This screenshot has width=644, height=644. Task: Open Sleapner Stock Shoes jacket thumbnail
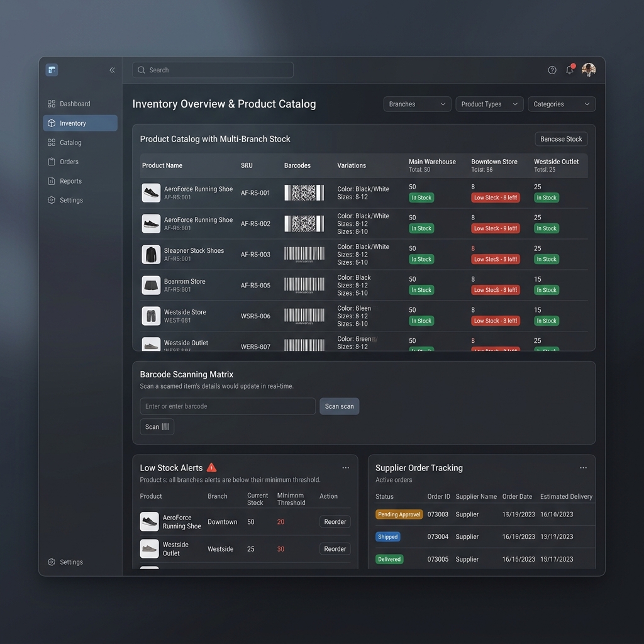click(x=151, y=254)
